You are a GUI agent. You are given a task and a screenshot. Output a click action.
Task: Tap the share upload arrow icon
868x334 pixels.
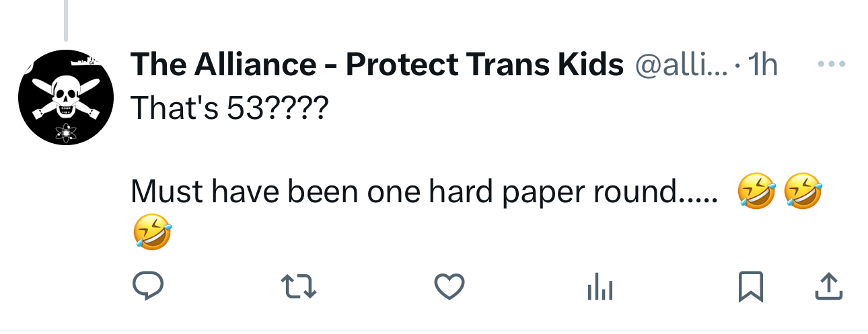[829, 288]
